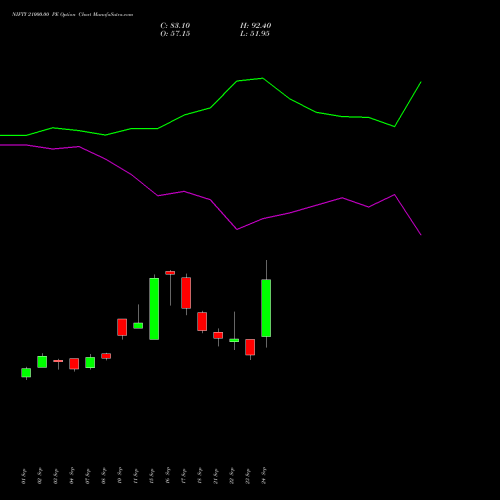
Task: Click the 01 Sep date label
Action: (x=23, y=476)
